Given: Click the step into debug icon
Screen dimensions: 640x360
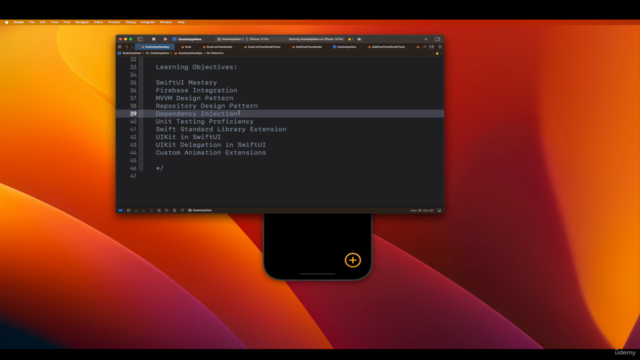Looking at the screenshot, I should tap(144, 210).
